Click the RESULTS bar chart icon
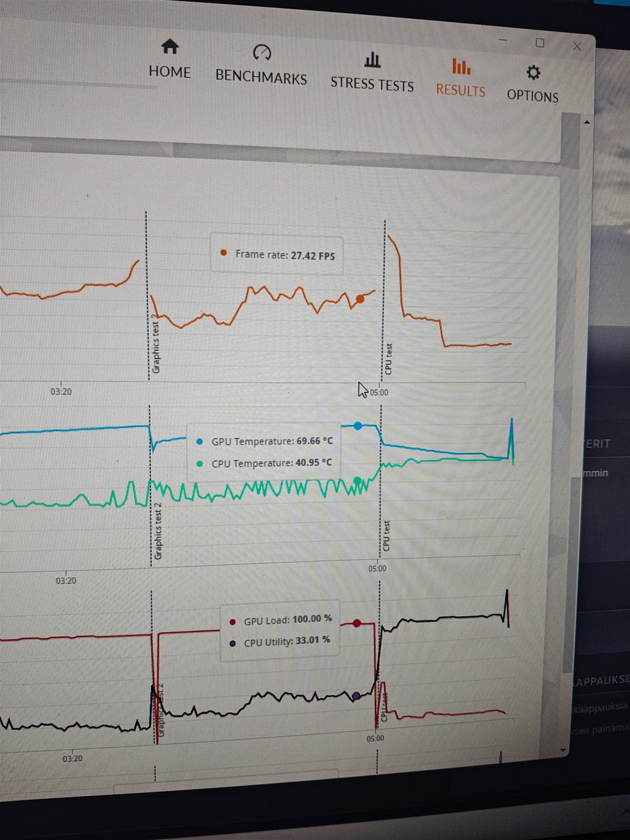Viewport: 630px width, 840px height. pos(461,66)
